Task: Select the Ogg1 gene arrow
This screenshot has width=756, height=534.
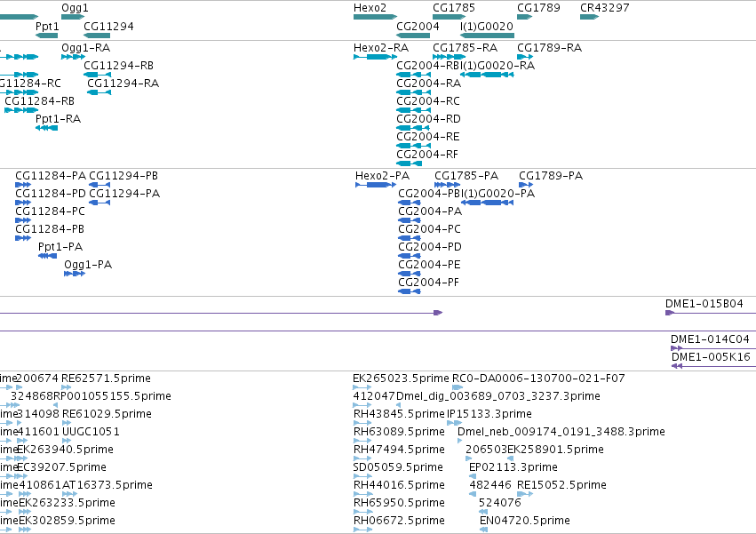Action: (x=73, y=17)
